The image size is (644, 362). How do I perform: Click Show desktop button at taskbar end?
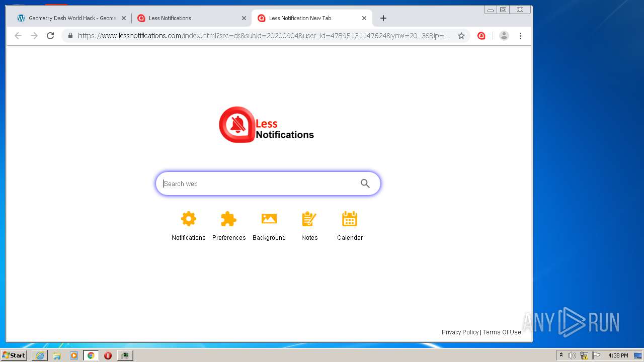coord(639,355)
